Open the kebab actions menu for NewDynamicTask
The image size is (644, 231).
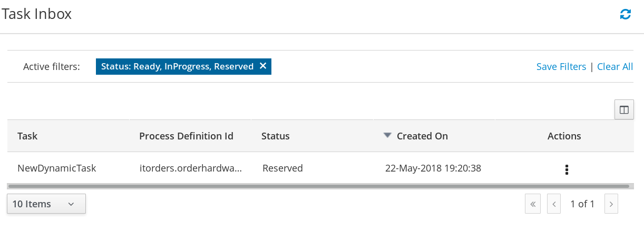click(567, 169)
